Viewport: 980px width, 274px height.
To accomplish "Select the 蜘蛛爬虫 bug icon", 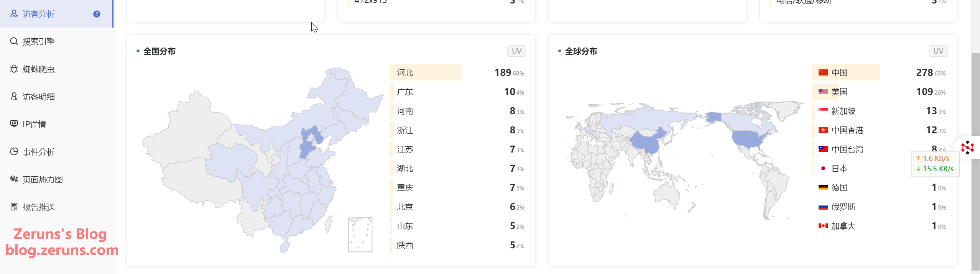I will tap(14, 69).
